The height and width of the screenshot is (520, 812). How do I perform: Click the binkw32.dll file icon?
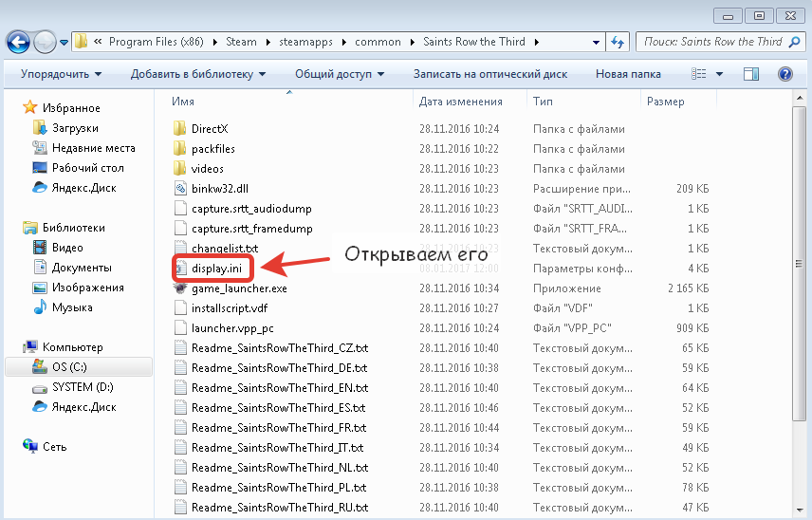coord(179,189)
